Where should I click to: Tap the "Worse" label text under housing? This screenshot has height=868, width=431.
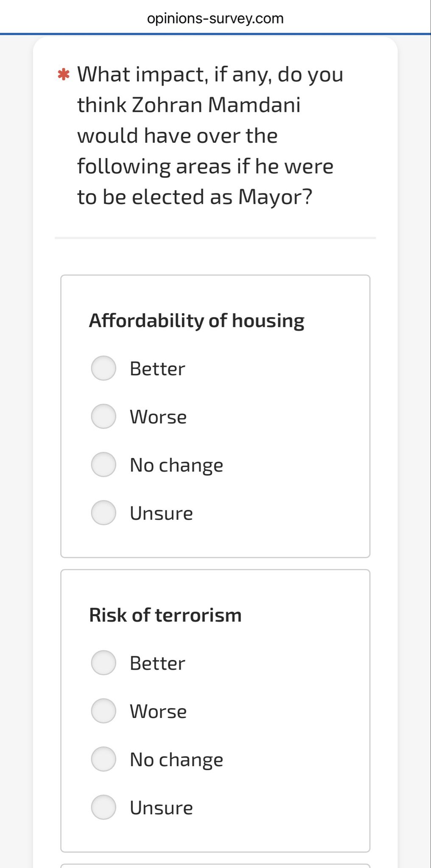tap(158, 417)
